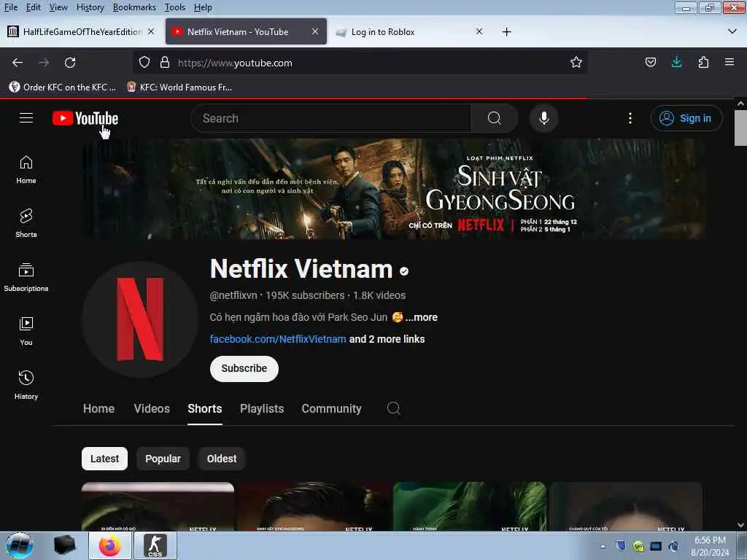Open the View menu
The height and width of the screenshot is (560, 747).
click(58, 7)
